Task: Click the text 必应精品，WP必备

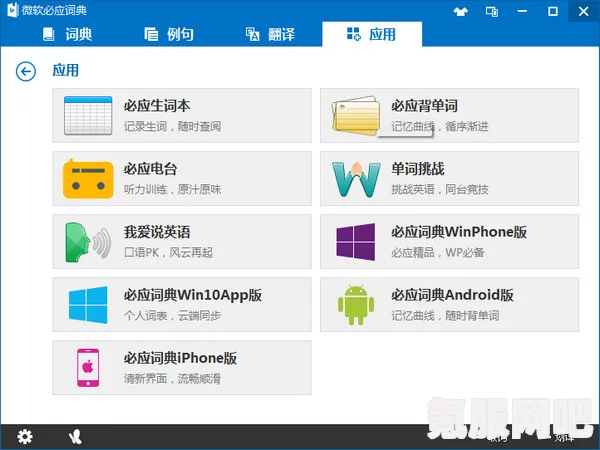Action: (x=438, y=253)
